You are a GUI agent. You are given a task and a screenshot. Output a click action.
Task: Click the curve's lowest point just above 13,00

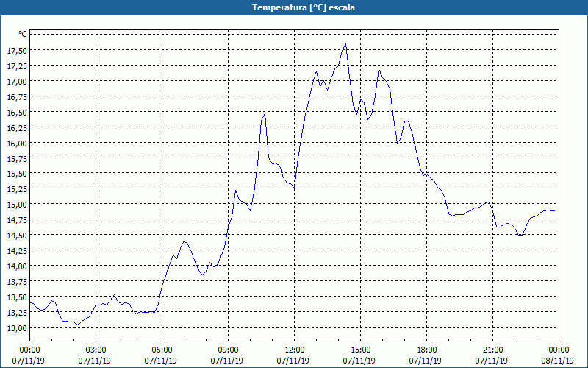point(78,325)
